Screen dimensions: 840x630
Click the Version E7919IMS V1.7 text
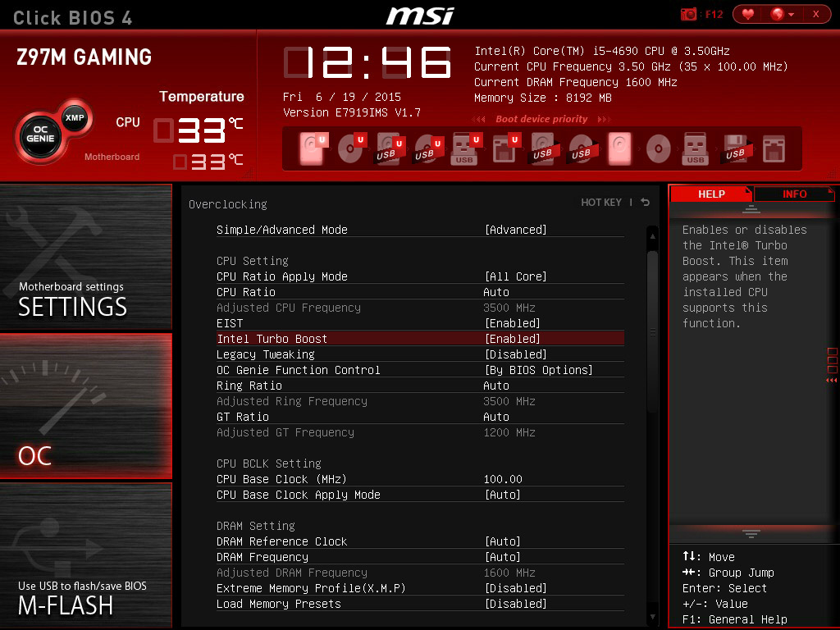(x=352, y=112)
